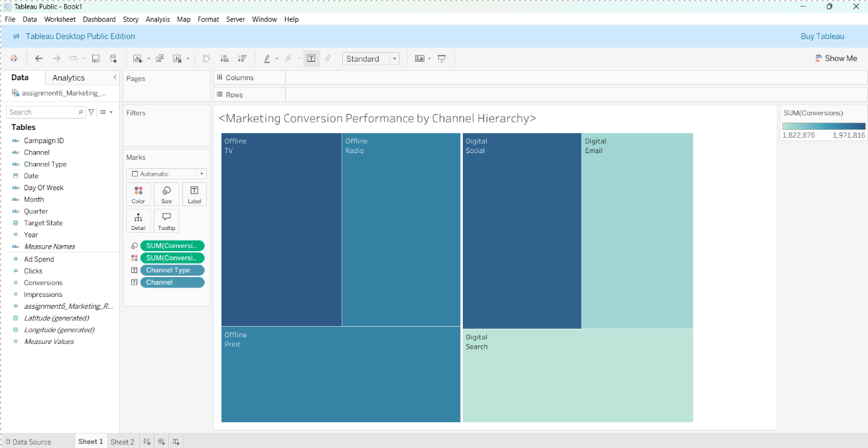Select the Data tab in side pane

(x=20, y=78)
